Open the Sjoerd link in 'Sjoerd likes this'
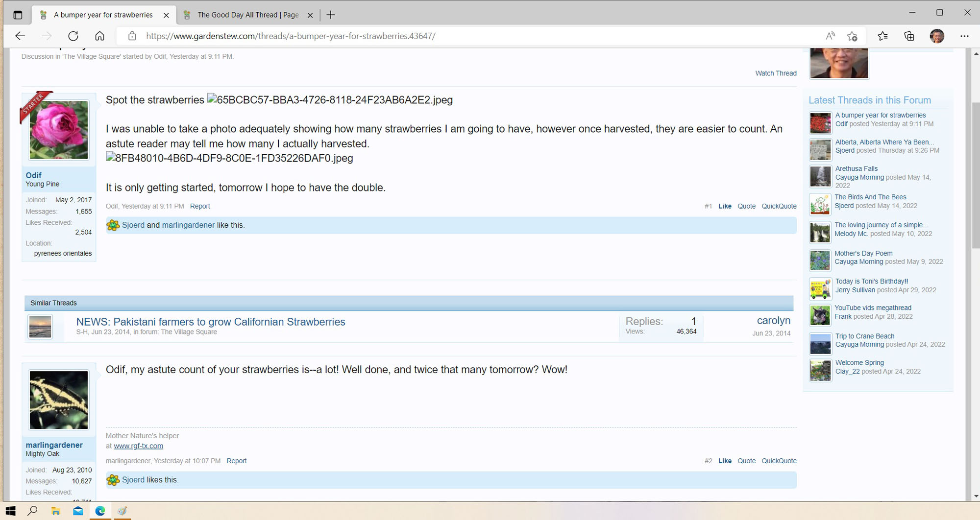Viewport: 980px width, 520px height. (133, 479)
